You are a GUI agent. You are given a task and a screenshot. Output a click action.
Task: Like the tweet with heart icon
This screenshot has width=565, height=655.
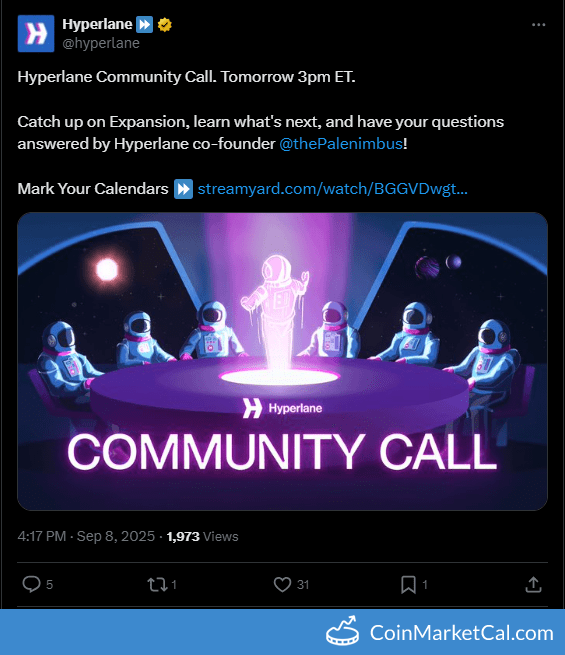click(x=282, y=584)
